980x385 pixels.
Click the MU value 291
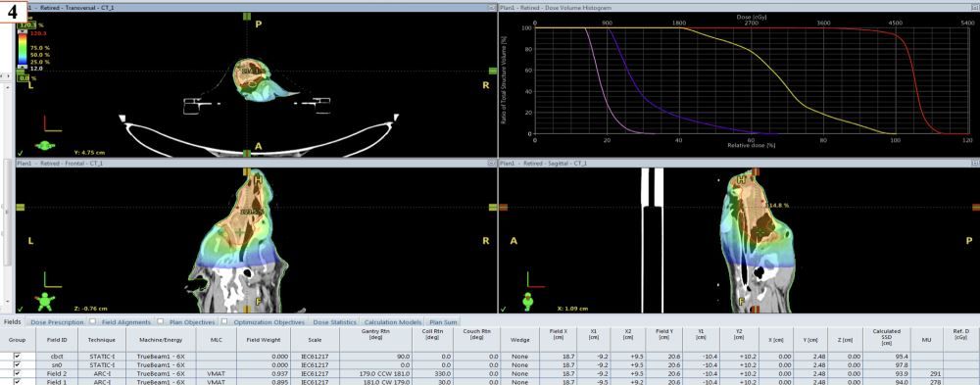tap(936, 373)
